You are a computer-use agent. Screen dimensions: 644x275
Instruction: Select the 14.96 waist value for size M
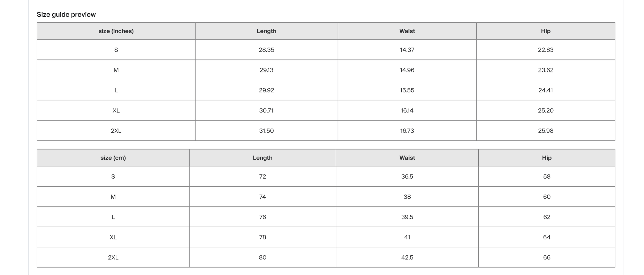click(x=407, y=70)
